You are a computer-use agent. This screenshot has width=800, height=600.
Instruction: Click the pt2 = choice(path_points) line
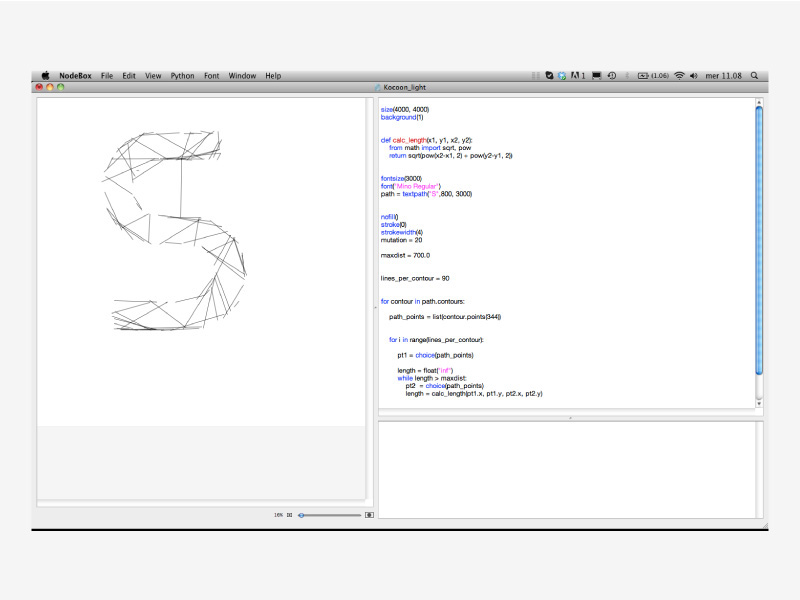click(444, 386)
